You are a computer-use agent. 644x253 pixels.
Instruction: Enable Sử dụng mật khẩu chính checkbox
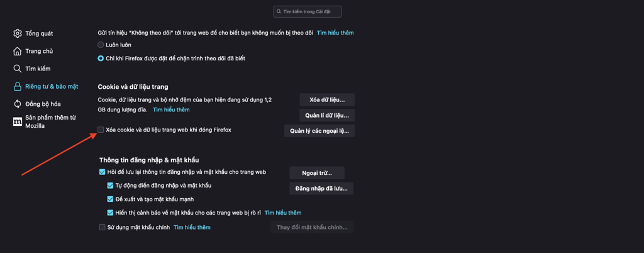coord(103,227)
